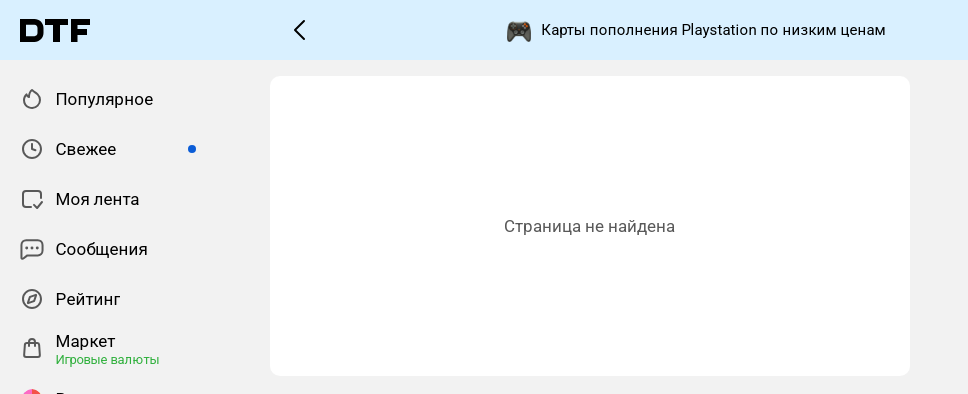
Task: Click the speech bubble icon for Сообщения
Action: (32, 249)
